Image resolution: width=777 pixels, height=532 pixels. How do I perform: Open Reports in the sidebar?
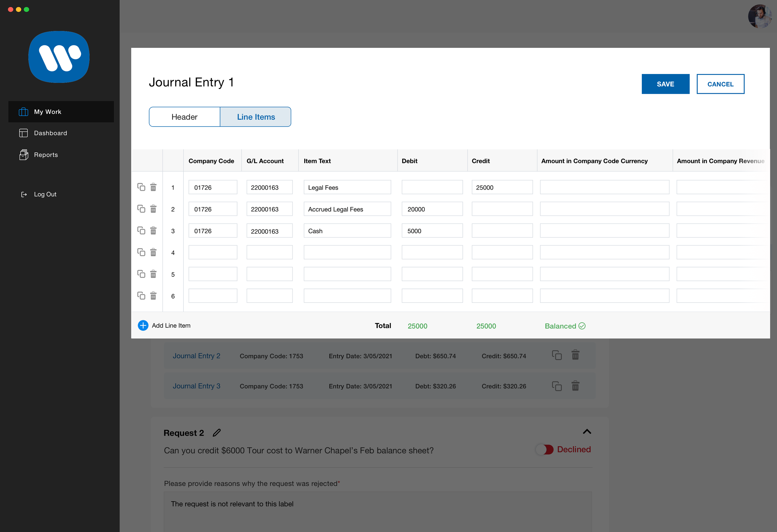46,155
